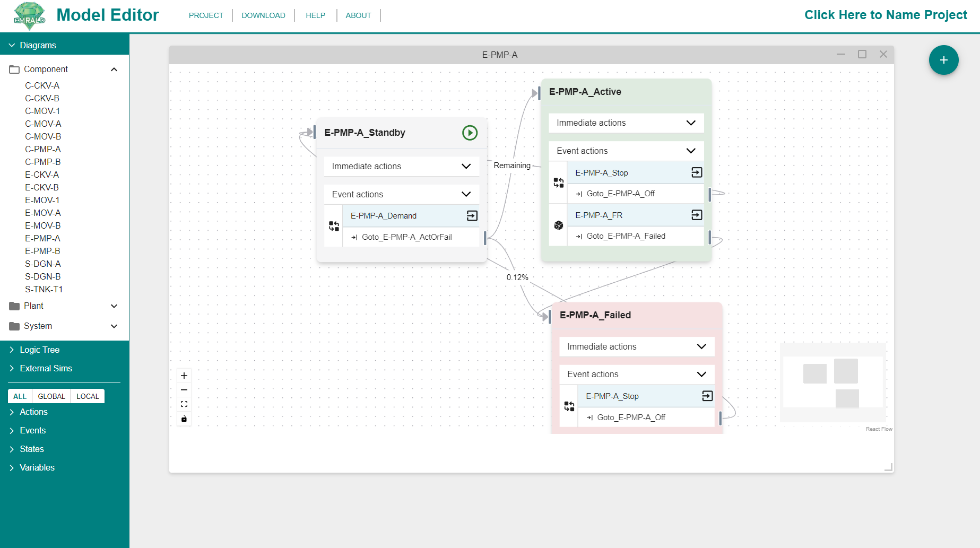The height and width of the screenshot is (548, 980).
Task: Click Here to Name Project
Action: tap(886, 15)
